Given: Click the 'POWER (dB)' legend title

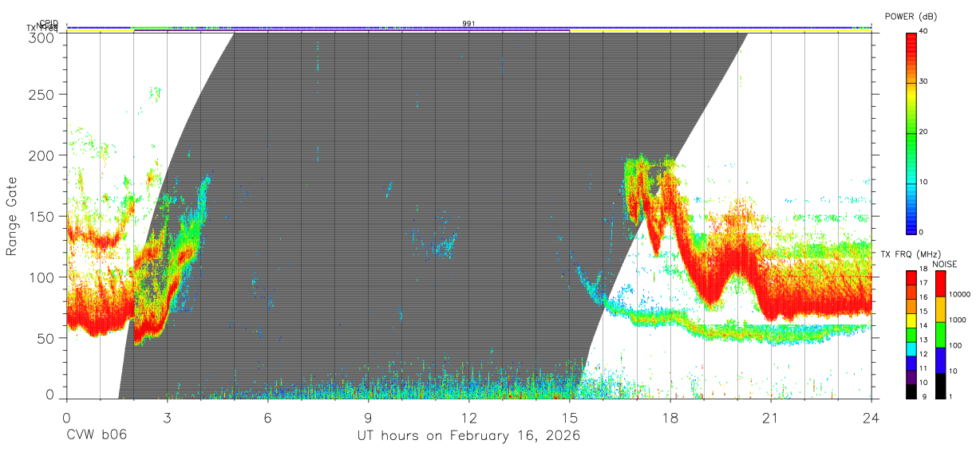Looking at the screenshot, I should pyautogui.click(x=911, y=17).
